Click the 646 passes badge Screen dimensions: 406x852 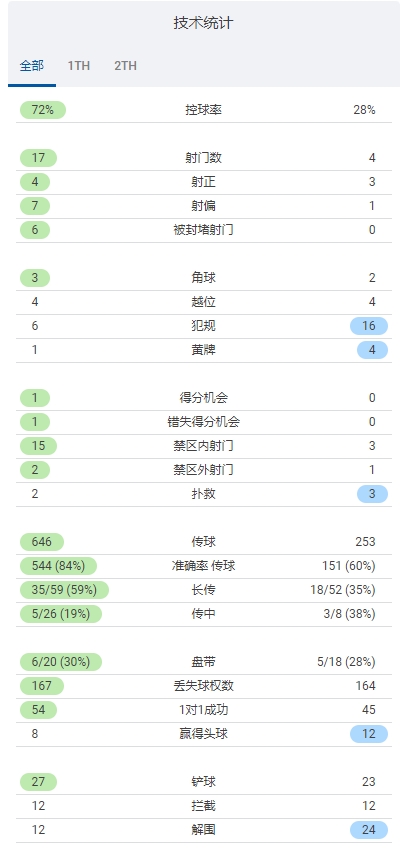42,542
